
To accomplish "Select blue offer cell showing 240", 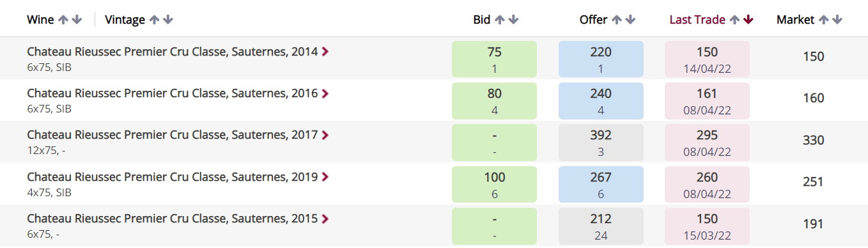I will 601,101.
